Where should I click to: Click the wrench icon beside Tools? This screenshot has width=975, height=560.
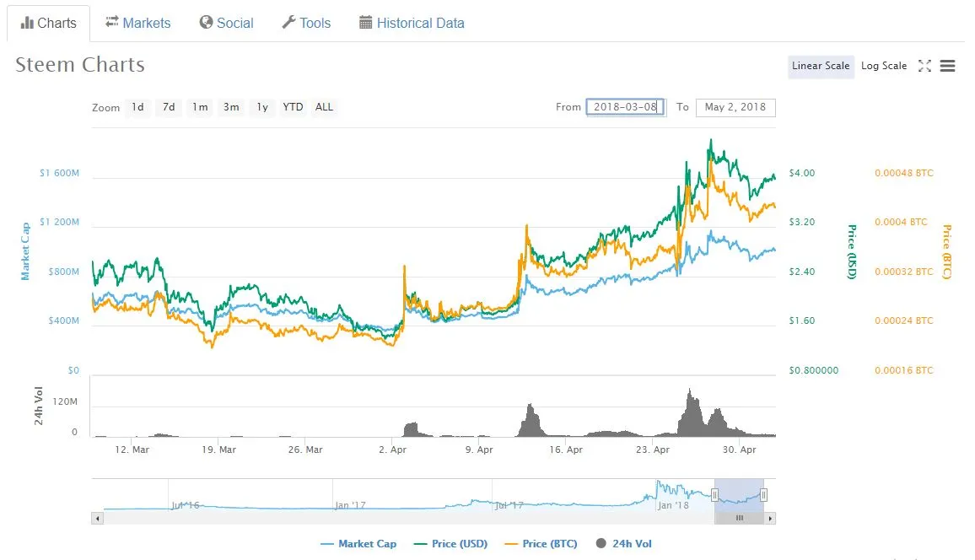[288, 23]
